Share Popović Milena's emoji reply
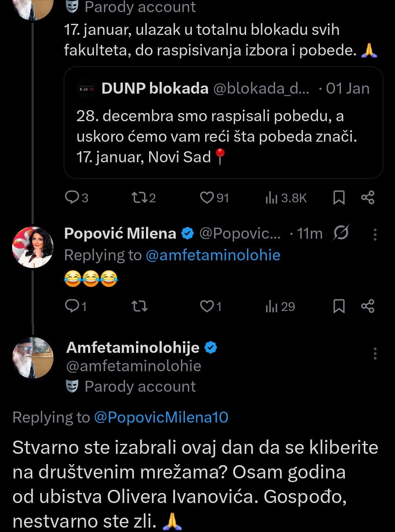This screenshot has width=395, height=532. 367,306
